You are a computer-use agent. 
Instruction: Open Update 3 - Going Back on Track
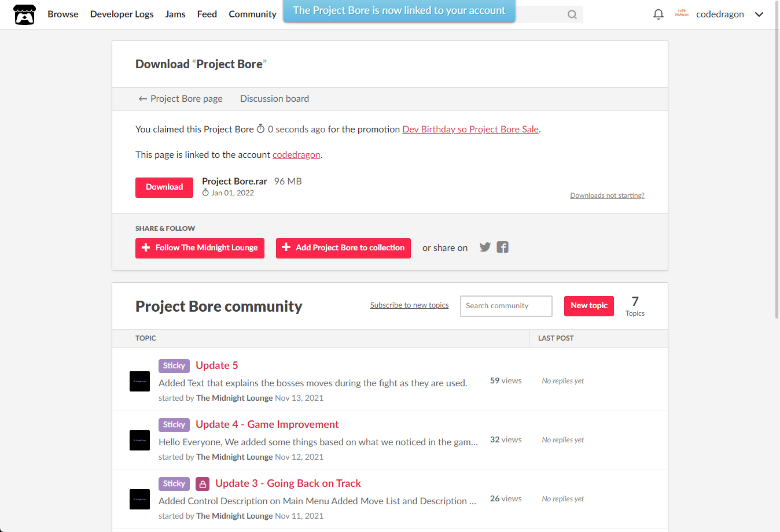pyautogui.click(x=288, y=483)
